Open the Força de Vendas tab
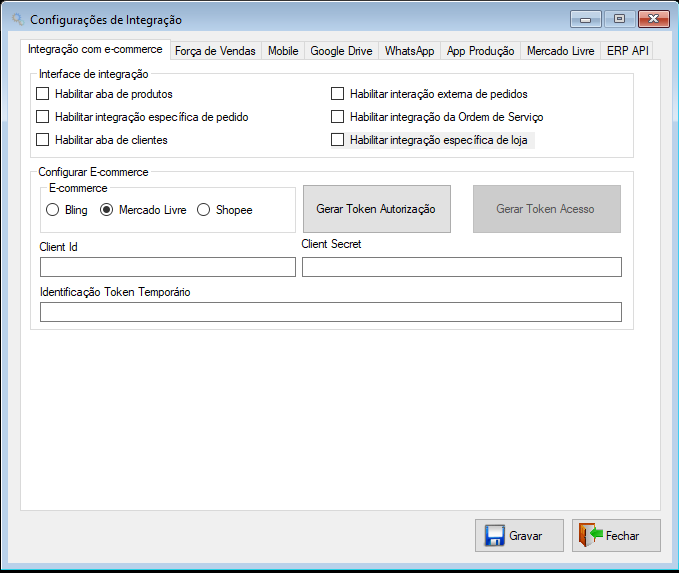The height and width of the screenshot is (573, 679). pos(215,51)
